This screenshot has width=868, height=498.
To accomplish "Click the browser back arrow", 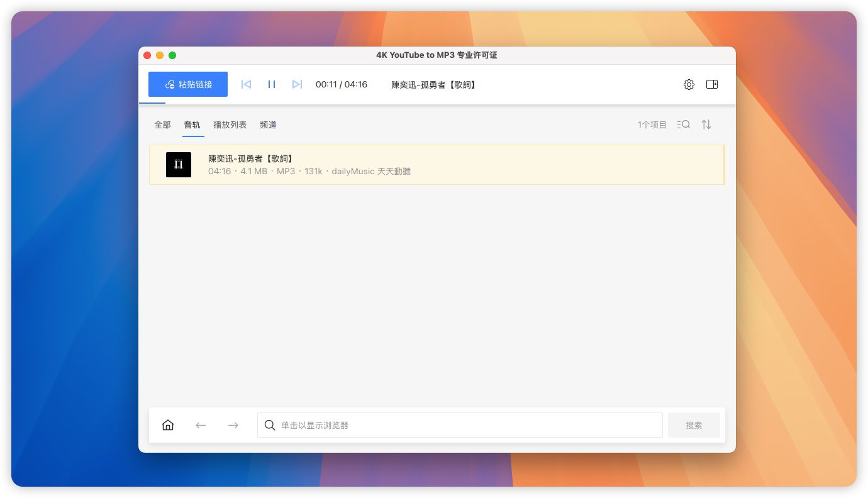I will 201,425.
